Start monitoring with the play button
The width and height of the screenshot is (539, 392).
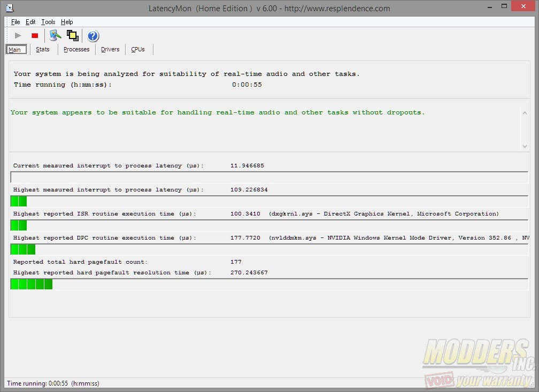tap(18, 35)
